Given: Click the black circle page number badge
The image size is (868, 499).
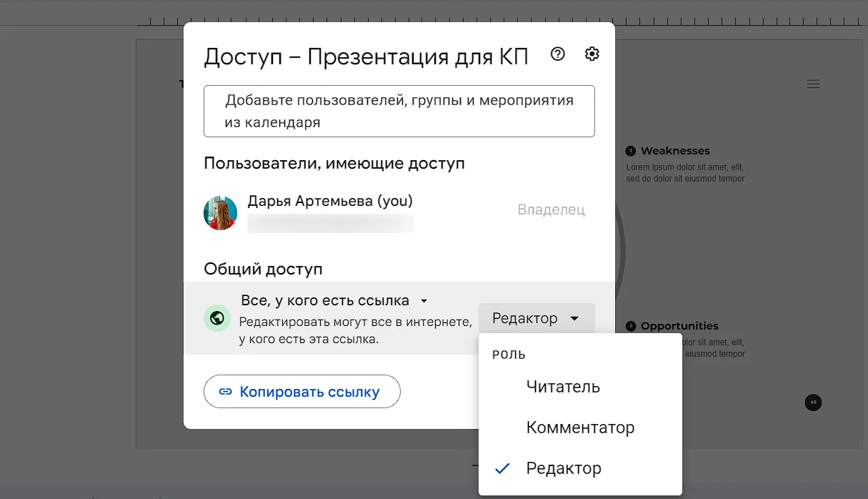Looking at the screenshot, I should click(813, 402).
